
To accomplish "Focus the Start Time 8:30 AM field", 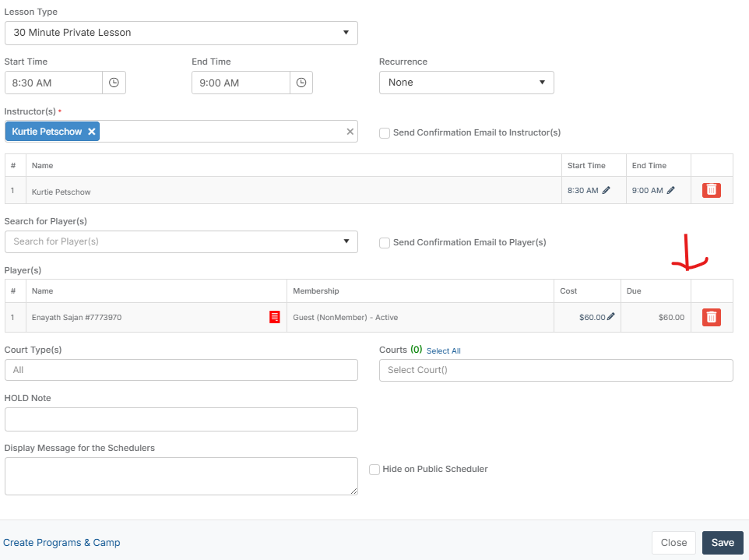I will coord(54,83).
